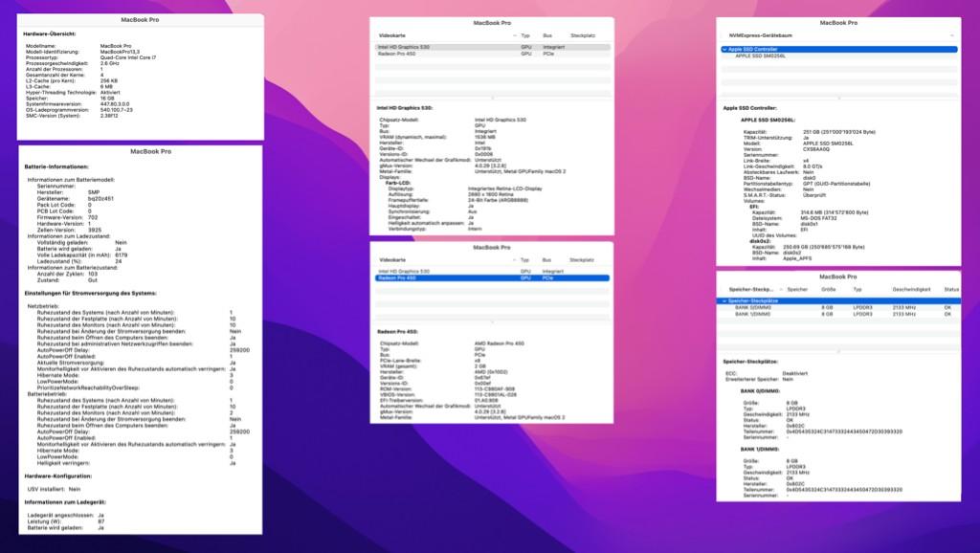Click the Hardware-Konfiguration heading
The width and height of the screenshot is (980, 553).
point(58,476)
